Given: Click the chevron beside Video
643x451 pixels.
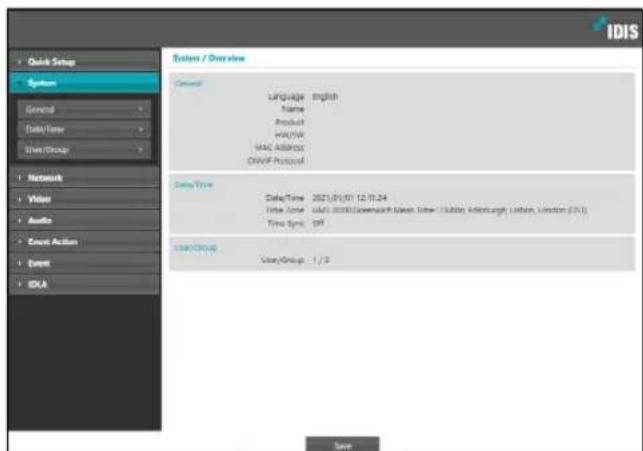Looking at the screenshot, I should [19, 199].
